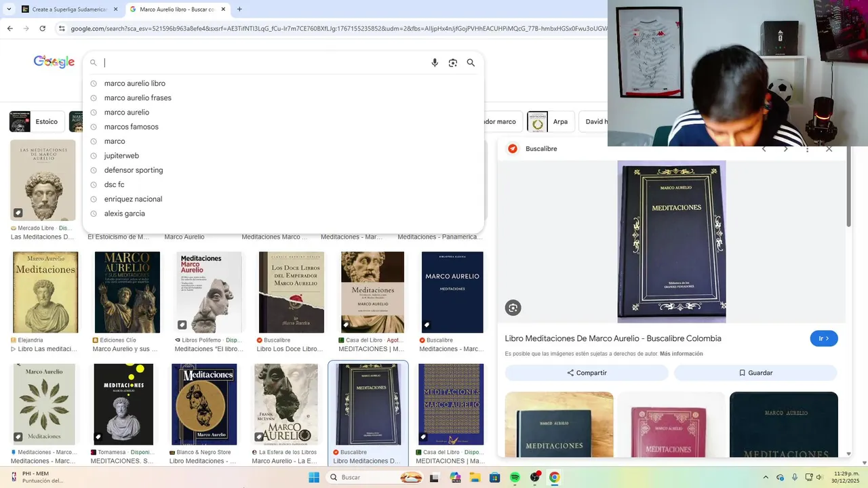
Task: Reload the page with the refresh icon
Action: (x=43, y=28)
